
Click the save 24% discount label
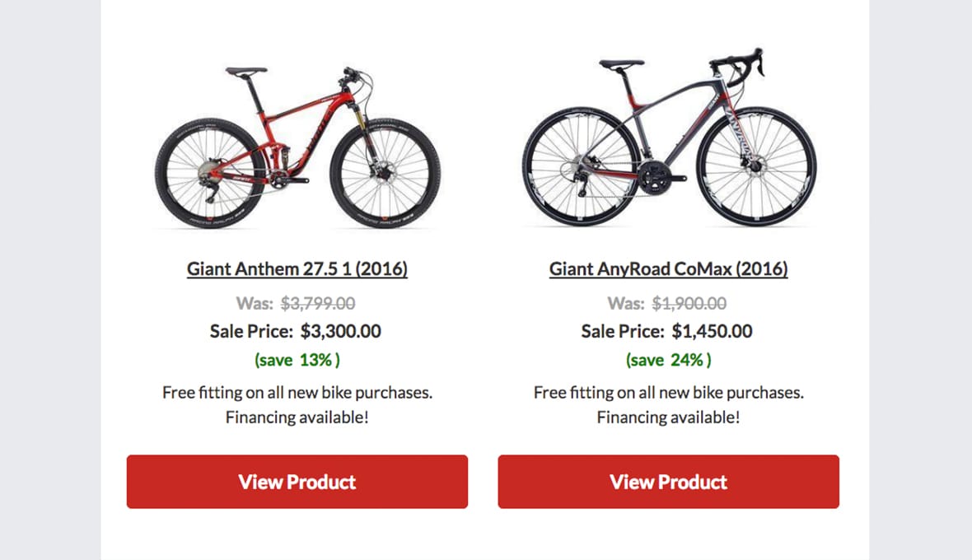pyautogui.click(x=667, y=360)
